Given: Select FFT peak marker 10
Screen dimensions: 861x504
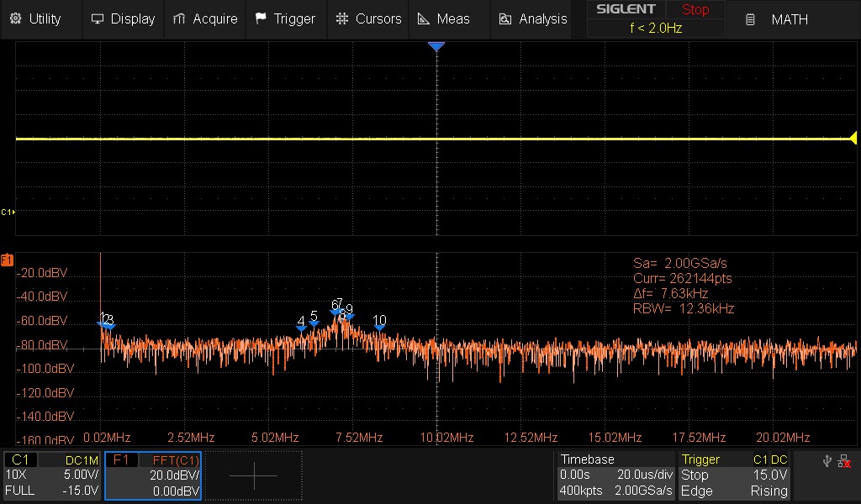Looking at the screenshot, I should point(379,323).
